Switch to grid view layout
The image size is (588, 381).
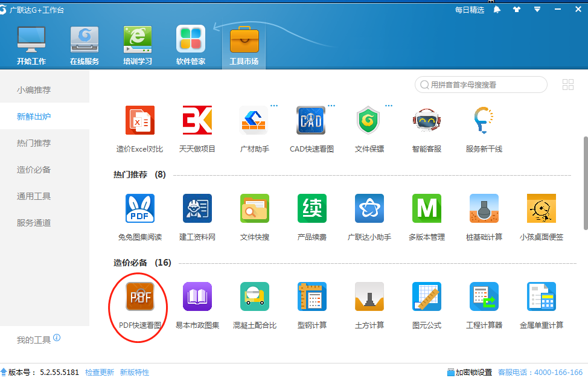(567, 85)
